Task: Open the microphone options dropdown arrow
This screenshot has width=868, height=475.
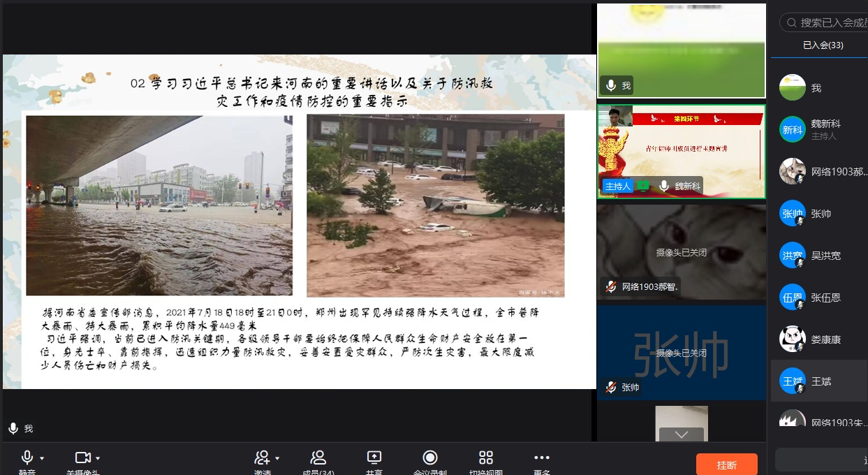Action: click(42, 458)
